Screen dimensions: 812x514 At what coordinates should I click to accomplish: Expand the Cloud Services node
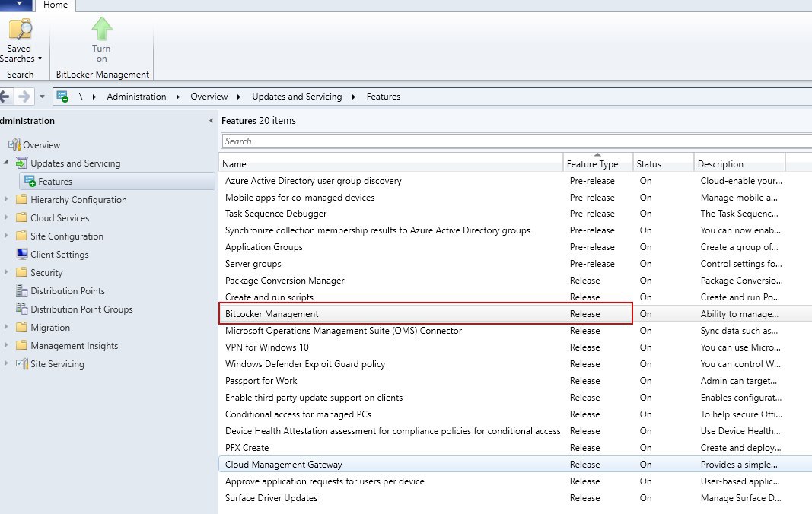(5, 217)
